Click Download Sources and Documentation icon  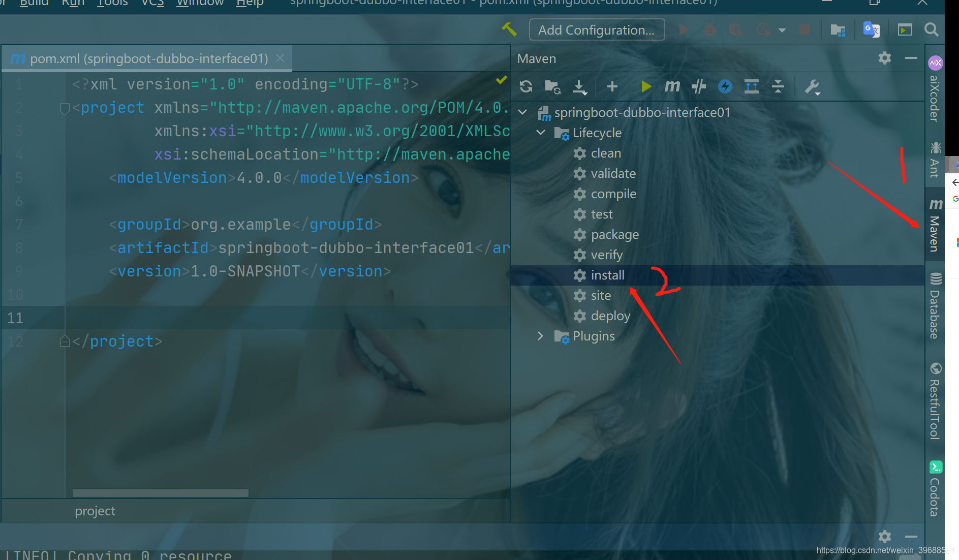click(x=580, y=87)
